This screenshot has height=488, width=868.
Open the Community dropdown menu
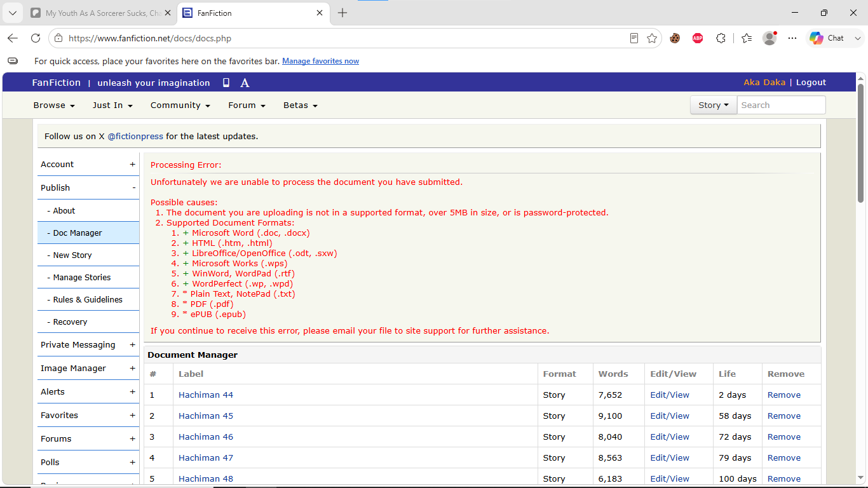(180, 105)
